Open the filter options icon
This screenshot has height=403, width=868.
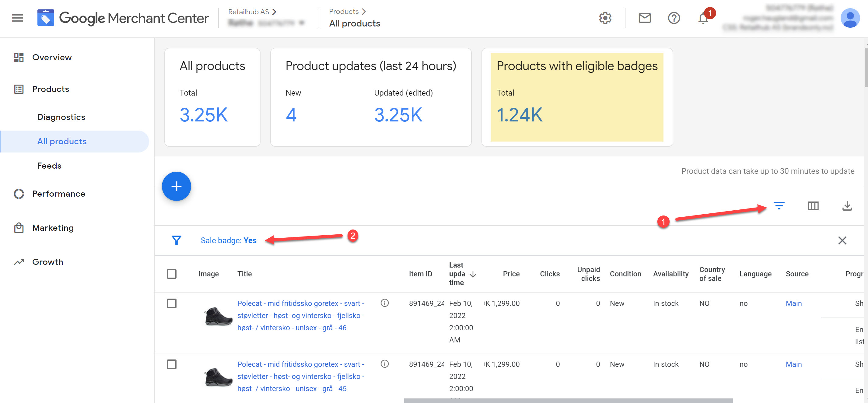[x=779, y=205]
